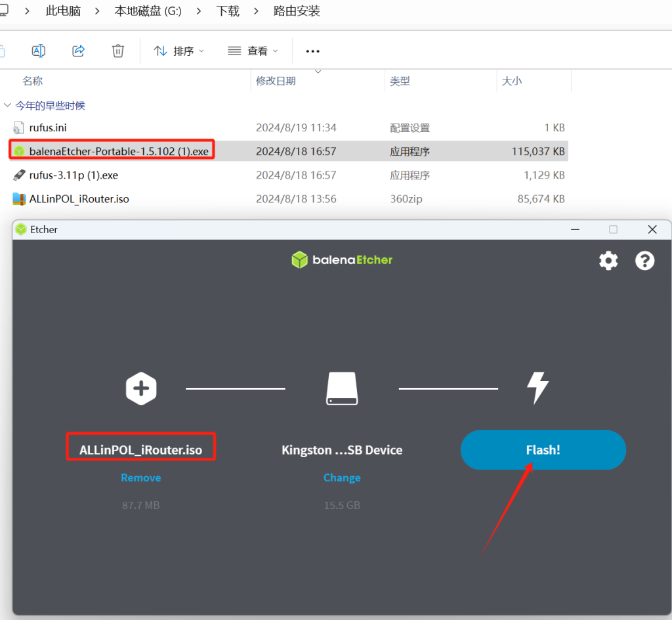672x620 pixels.
Task: Go to 下载 in the breadcrumb
Action: point(228,11)
